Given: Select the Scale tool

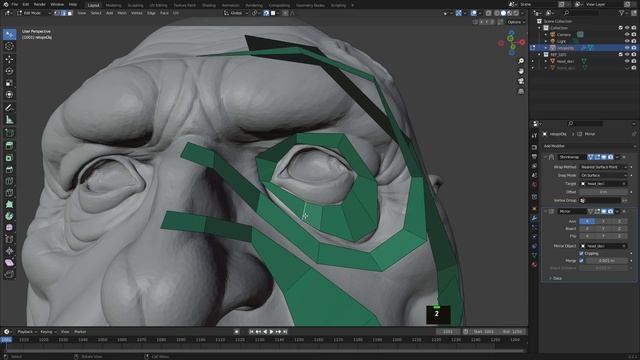Looking at the screenshot, I should click(9, 83).
